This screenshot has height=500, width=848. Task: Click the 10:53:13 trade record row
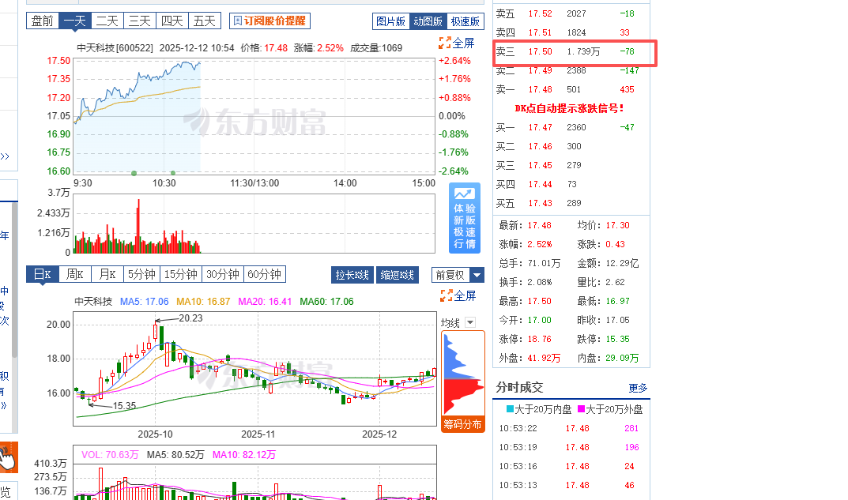pyautogui.click(x=571, y=485)
